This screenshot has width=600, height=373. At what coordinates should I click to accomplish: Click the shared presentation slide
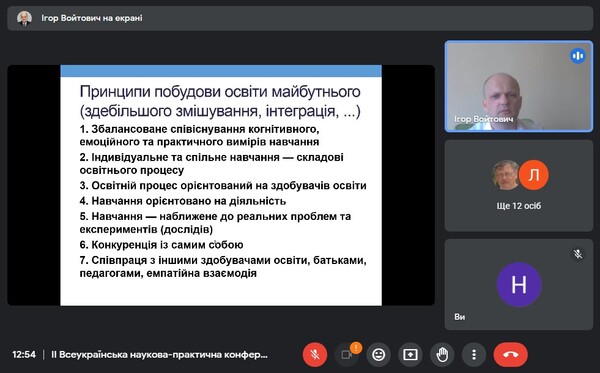pyautogui.click(x=221, y=185)
